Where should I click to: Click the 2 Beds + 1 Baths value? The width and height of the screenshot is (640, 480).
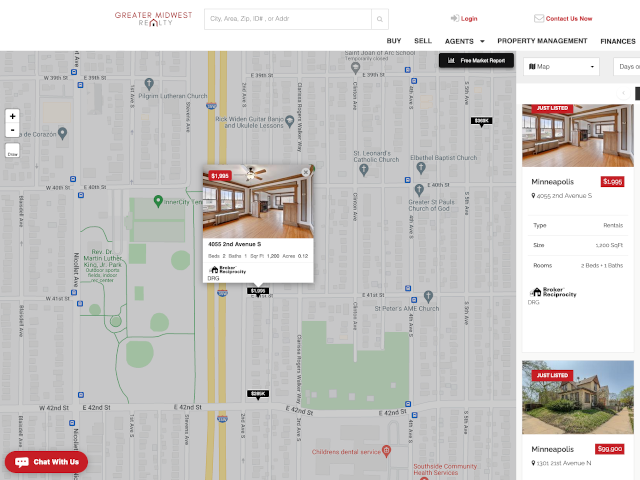point(602,265)
